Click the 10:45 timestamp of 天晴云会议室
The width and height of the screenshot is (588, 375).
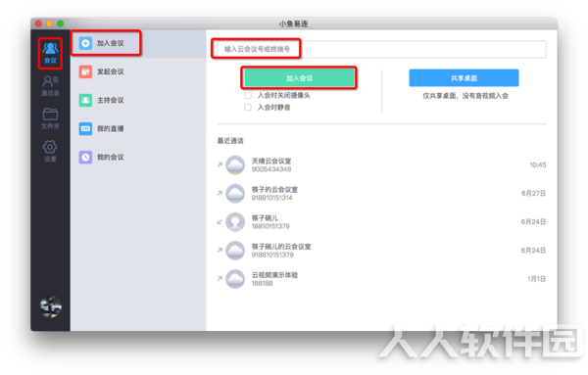(x=538, y=164)
